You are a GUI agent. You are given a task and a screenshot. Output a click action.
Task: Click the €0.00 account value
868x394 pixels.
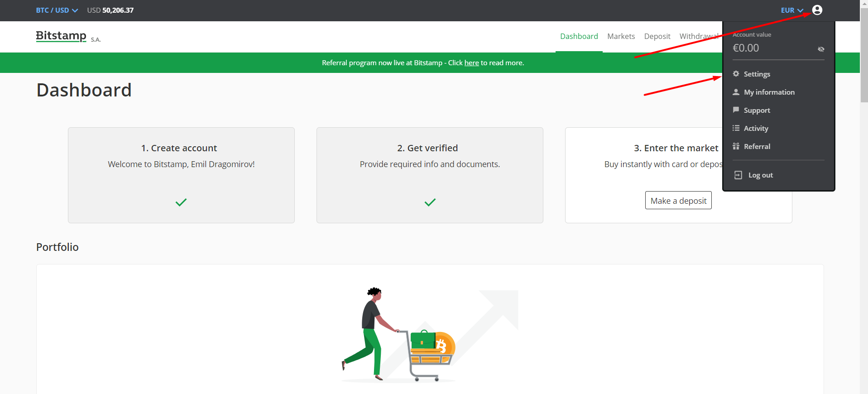pos(746,48)
